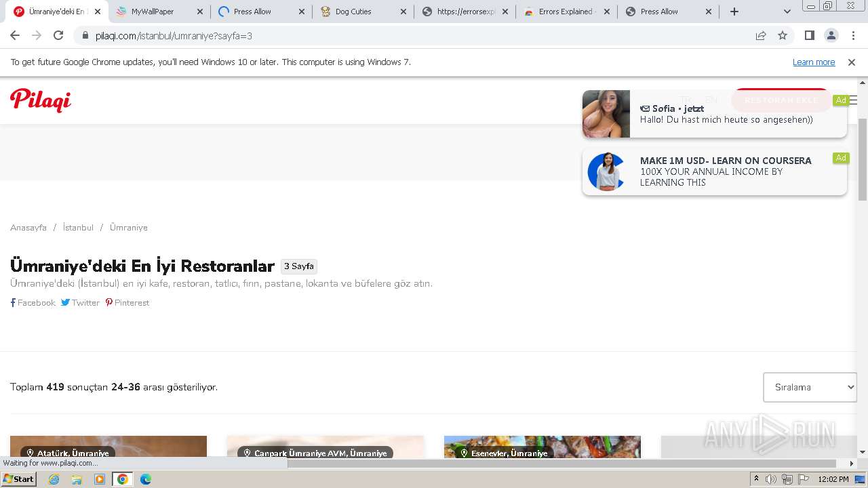Close the MyWallPaper tab
The width and height of the screenshot is (868, 488).
coord(199,12)
